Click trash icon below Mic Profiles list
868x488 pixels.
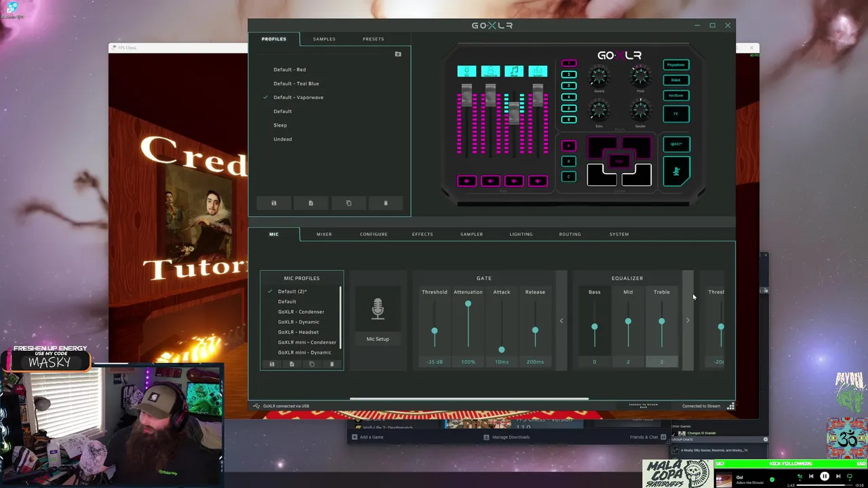pos(332,364)
